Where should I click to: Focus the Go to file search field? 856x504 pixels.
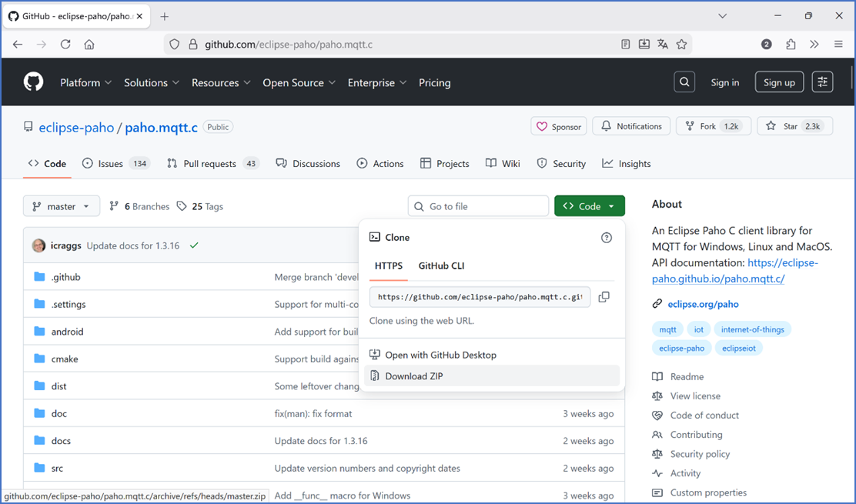point(478,206)
